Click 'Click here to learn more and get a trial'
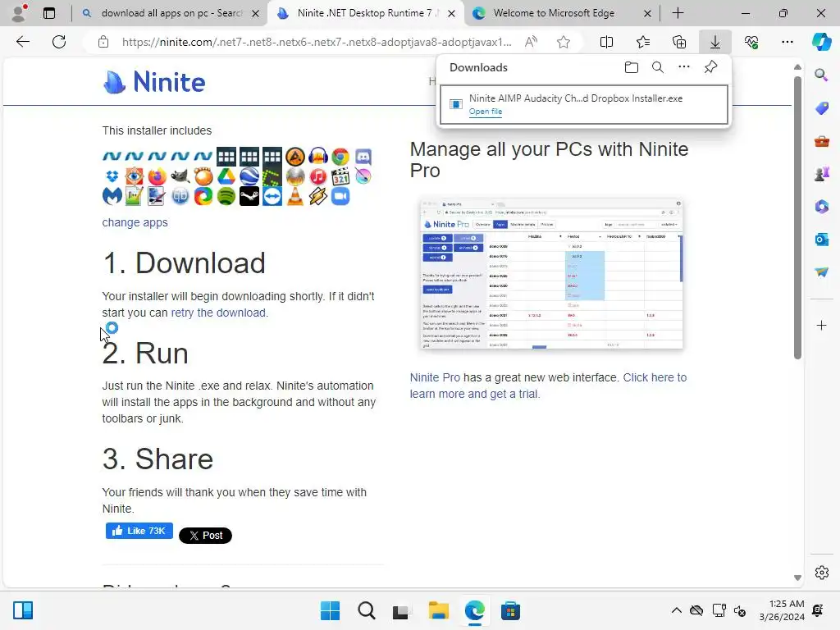This screenshot has height=630, width=840. pyautogui.click(x=547, y=386)
